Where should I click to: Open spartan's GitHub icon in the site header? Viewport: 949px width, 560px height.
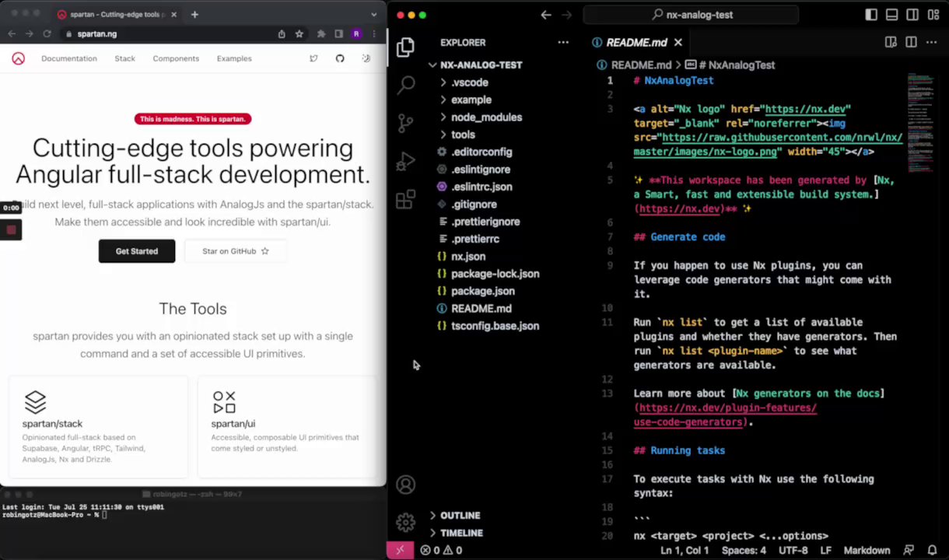(x=340, y=58)
